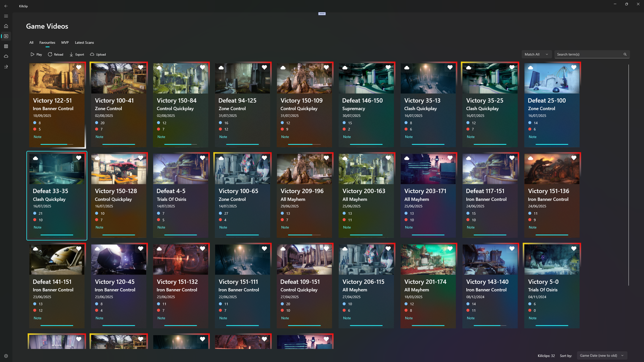Open the settings gear
644x362 pixels.
click(6, 356)
